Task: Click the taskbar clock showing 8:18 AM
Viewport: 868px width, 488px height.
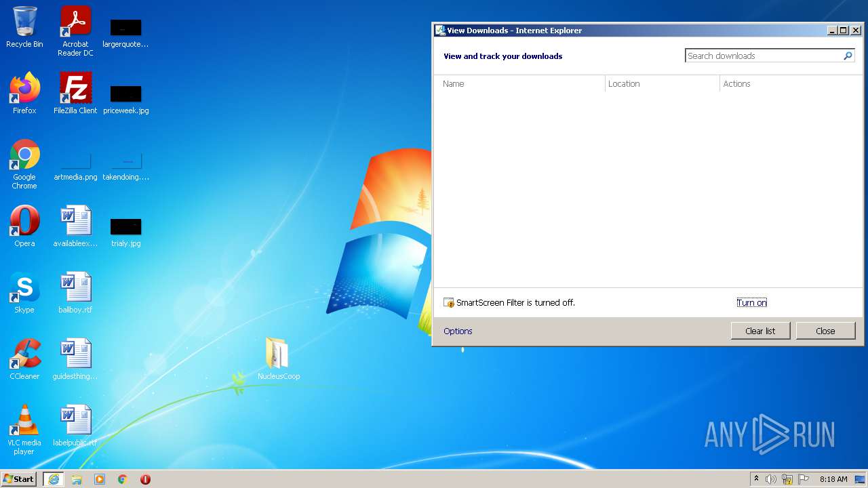Action: click(x=833, y=479)
